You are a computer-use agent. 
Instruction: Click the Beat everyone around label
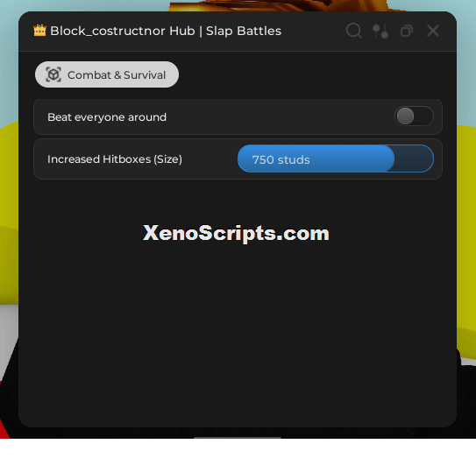click(107, 117)
